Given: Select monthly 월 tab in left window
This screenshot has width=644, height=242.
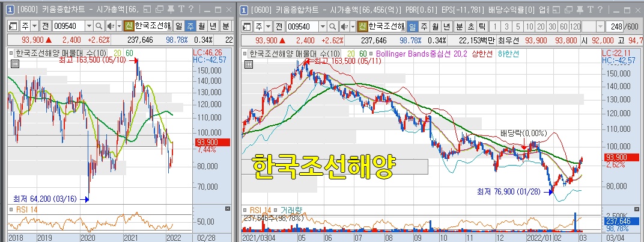Looking at the screenshot, I should pyautogui.click(x=202, y=26).
